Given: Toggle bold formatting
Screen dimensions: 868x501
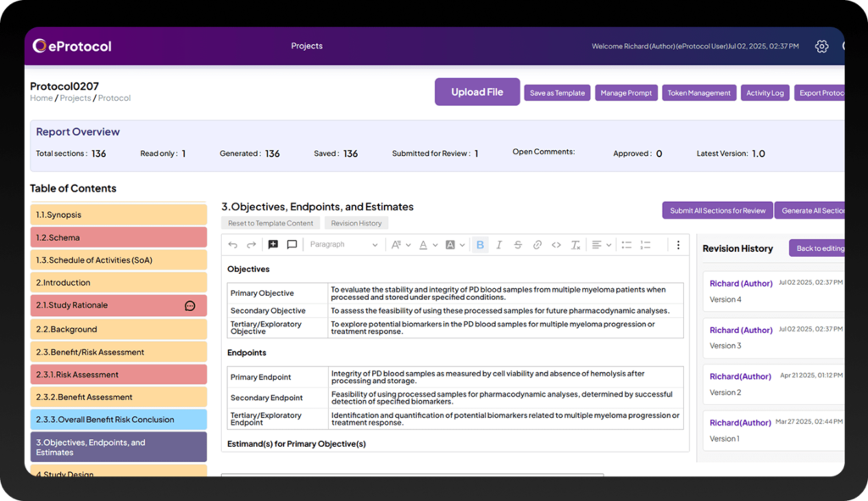Looking at the screenshot, I should point(480,245).
